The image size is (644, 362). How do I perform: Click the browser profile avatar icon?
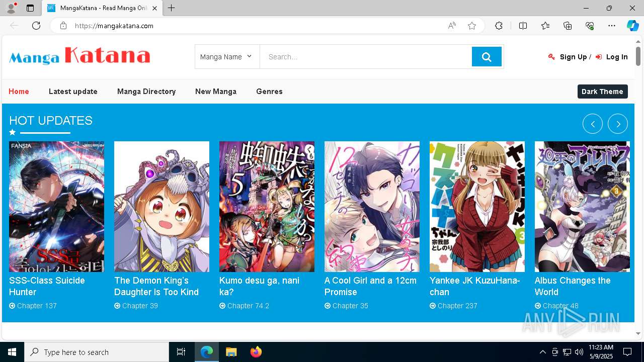click(x=11, y=8)
